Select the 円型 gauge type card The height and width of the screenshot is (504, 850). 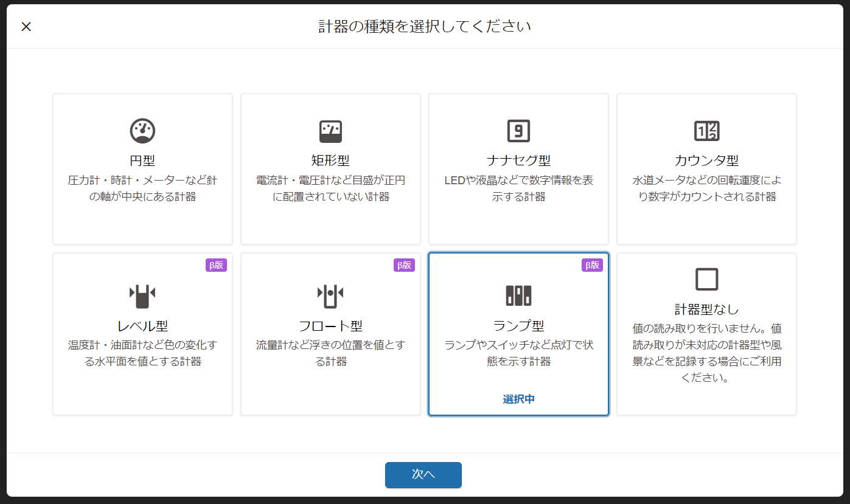pos(142,169)
